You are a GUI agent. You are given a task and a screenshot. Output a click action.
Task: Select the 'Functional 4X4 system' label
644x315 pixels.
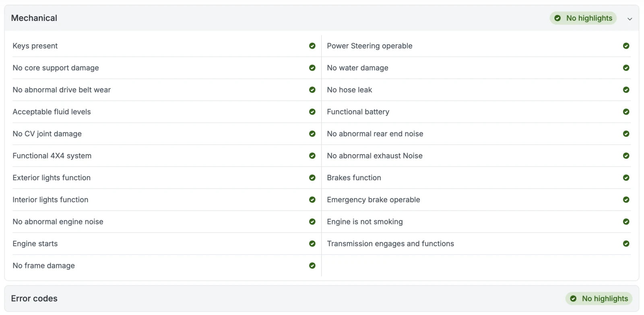pos(52,156)
